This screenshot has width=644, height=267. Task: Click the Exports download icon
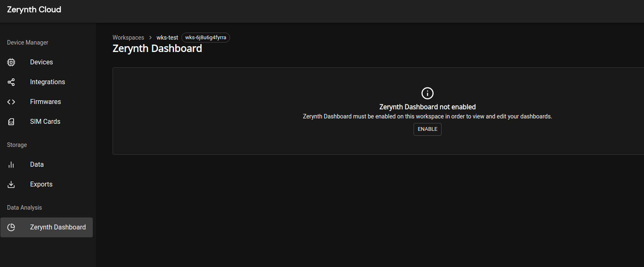click(x=11, y=184)
